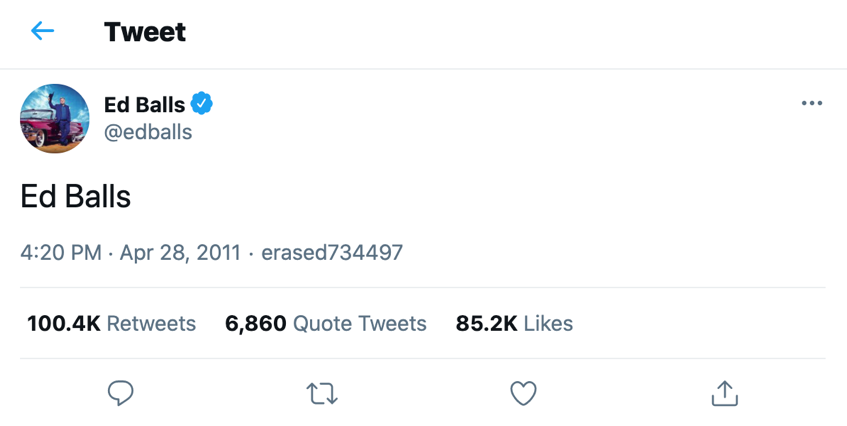Open the erased734497 source label
Viewport: 847px width, 426px height.
click(x=332, y=252)
